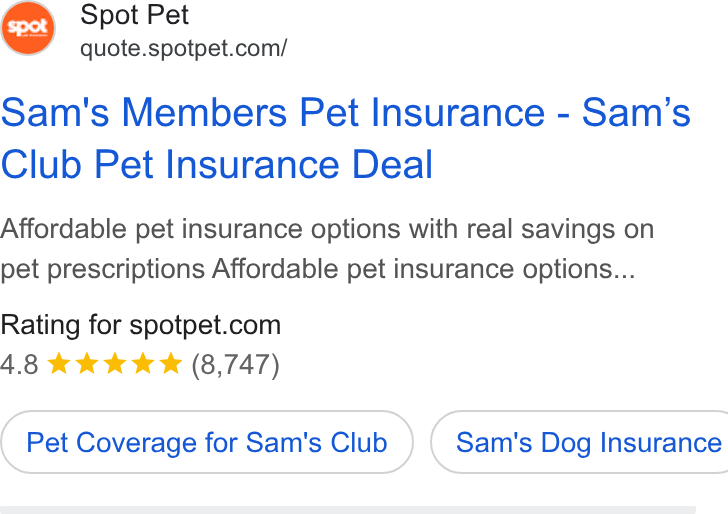
Task: Click the second gold rating star
Action: [x=87, y=363]
